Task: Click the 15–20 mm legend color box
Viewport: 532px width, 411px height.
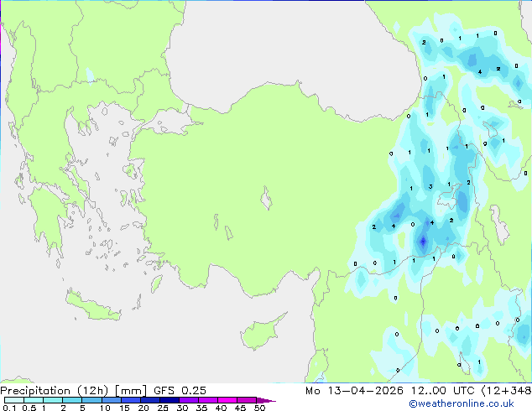Action: [x=131, y=400]
